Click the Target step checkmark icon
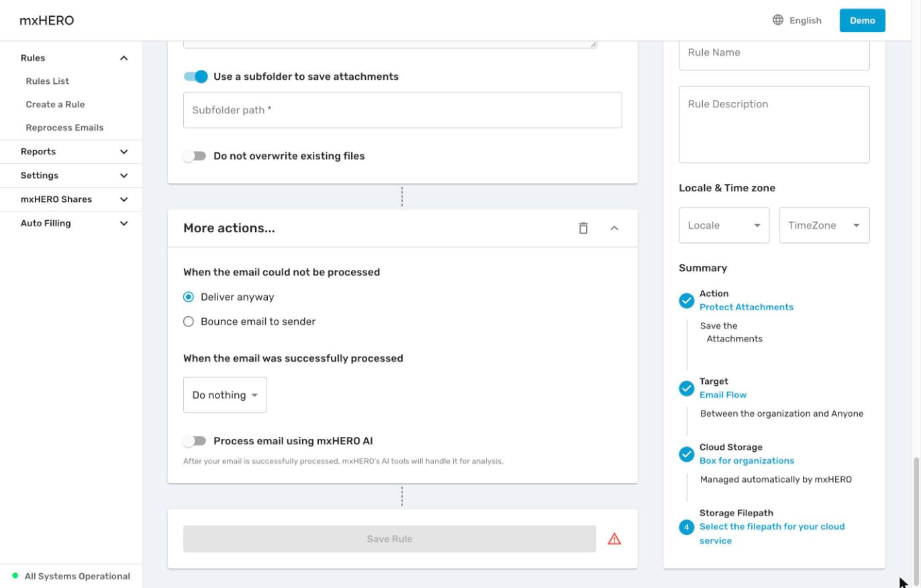Image resolution: width=921 pixels, height=588 pixels. [686, 389]
